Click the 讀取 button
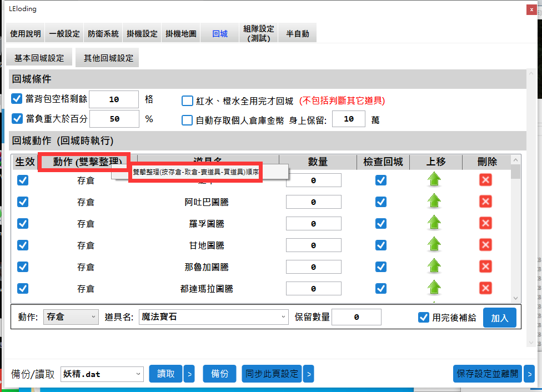The width and height of the screenshot is (542, 392). pos(165,374)
